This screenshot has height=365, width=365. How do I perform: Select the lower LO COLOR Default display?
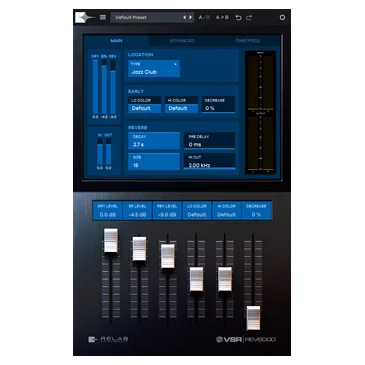(x=197, y=211)
